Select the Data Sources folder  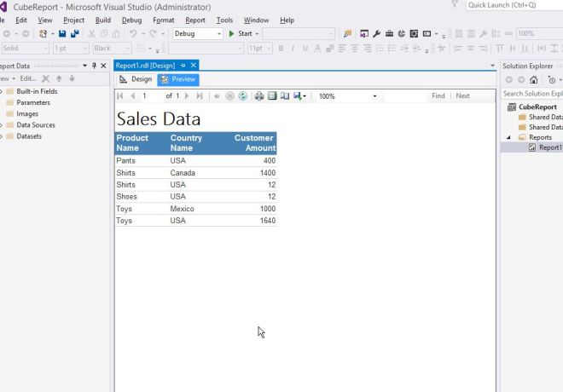[x=36, y=125]
